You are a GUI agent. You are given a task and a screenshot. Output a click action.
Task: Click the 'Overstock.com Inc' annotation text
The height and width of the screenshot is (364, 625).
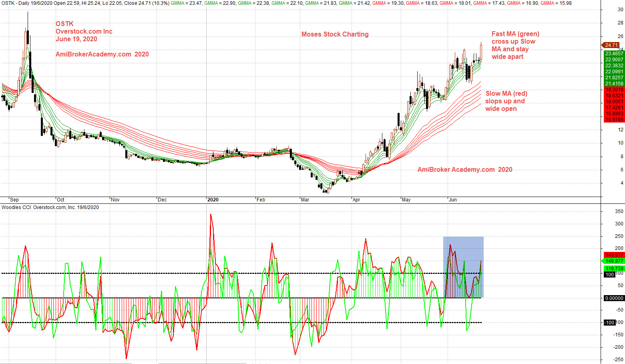(84, 32)
